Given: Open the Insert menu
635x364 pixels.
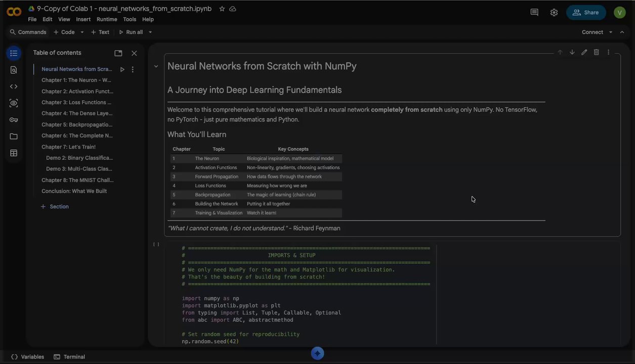Looking at the screenshot, I should tap(83, 19).
